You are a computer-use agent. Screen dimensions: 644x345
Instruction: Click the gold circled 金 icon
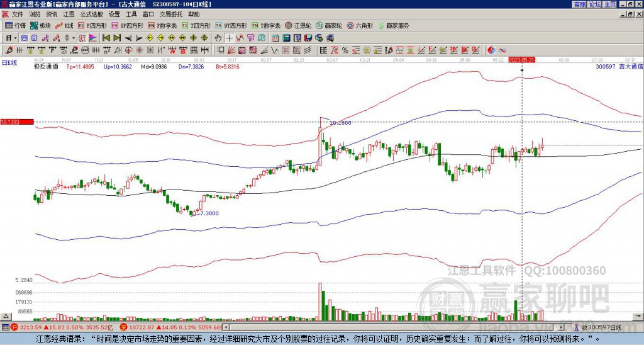point(367,50)
